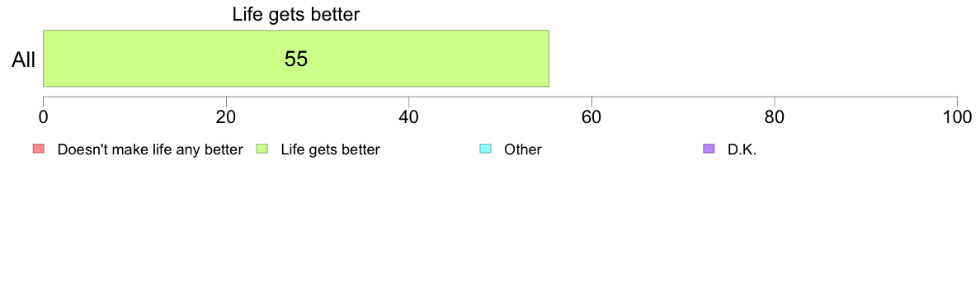Click the 100 axis tick label

point(956,117)
